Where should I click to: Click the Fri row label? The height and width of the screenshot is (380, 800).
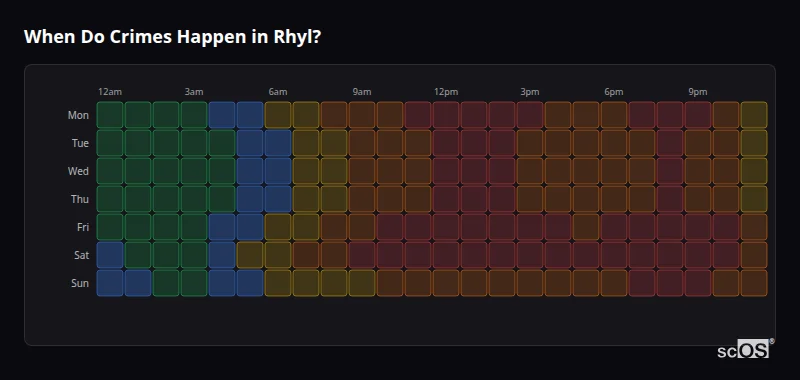pos(83,227)
